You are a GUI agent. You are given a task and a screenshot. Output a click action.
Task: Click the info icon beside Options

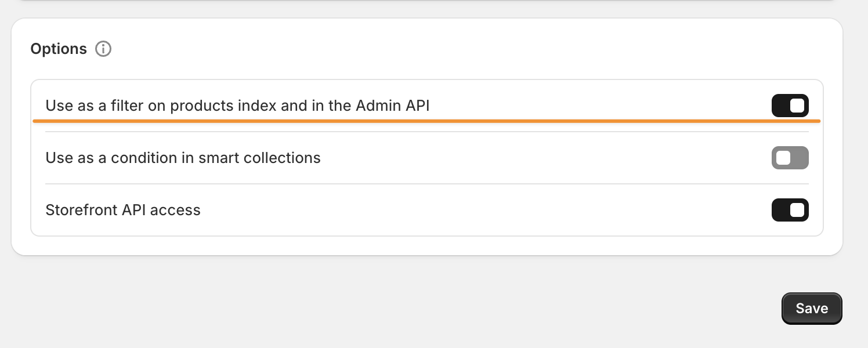tap(103, 49)
